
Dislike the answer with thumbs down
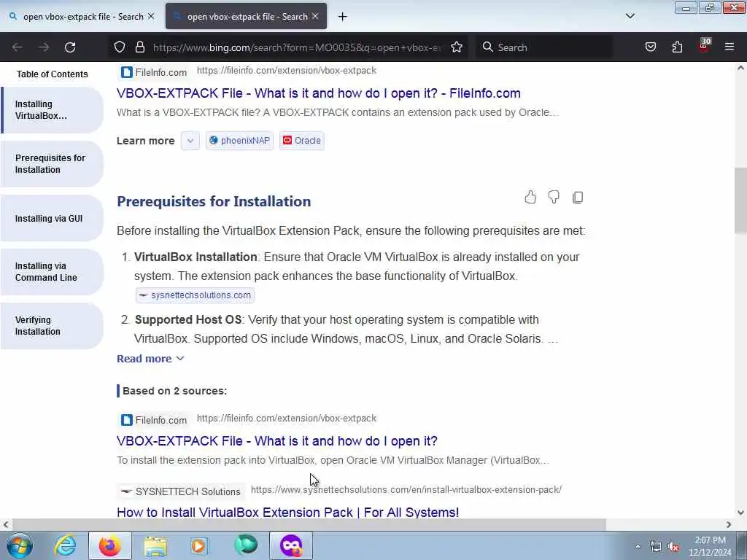pyautogui.click(x=554, y=197)
